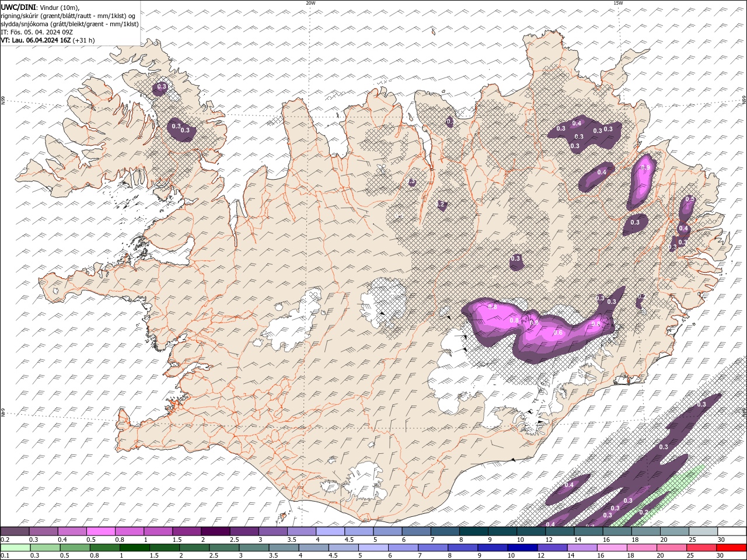Pick the pink 20–25 rain legend swatch
Screen dimensions: 747x560
tap(672, 547)
